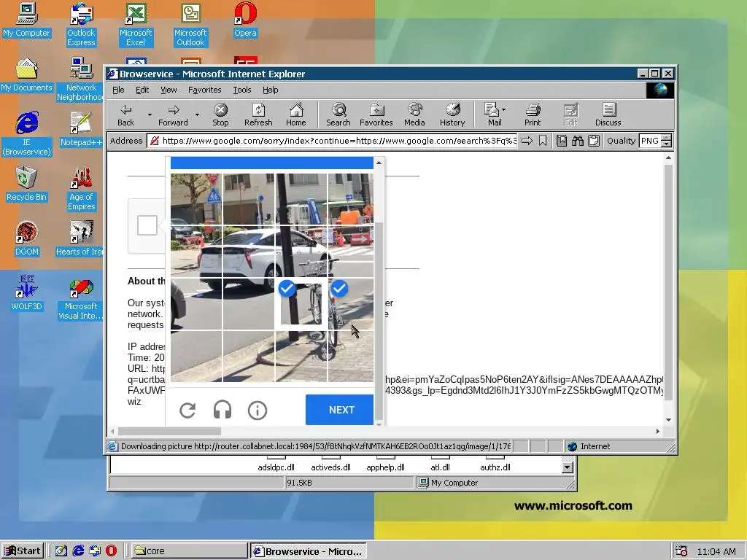Open IE (Browservice) desktop icon
The image size is (747, 560).
point(27,134)
